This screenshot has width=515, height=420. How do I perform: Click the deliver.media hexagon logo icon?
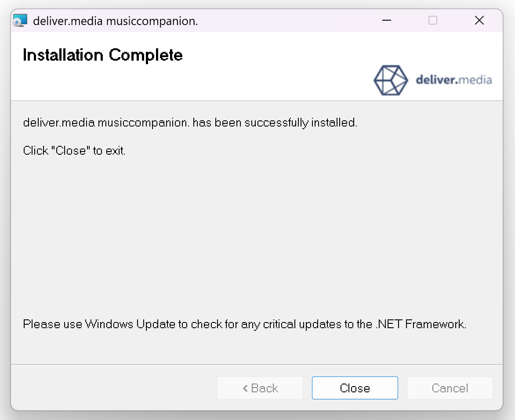point(391,80)
